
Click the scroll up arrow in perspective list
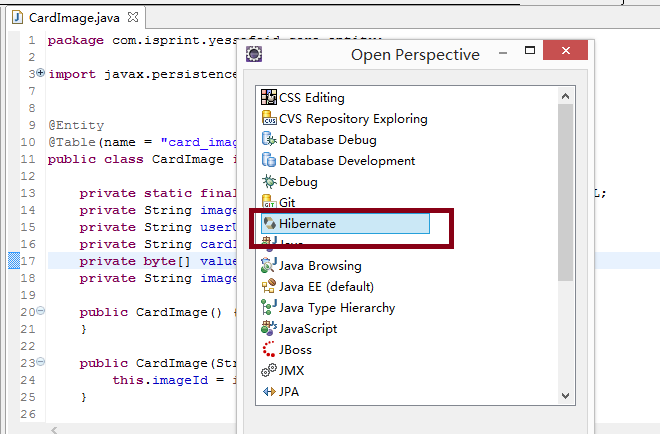click(x=565, y=96)
